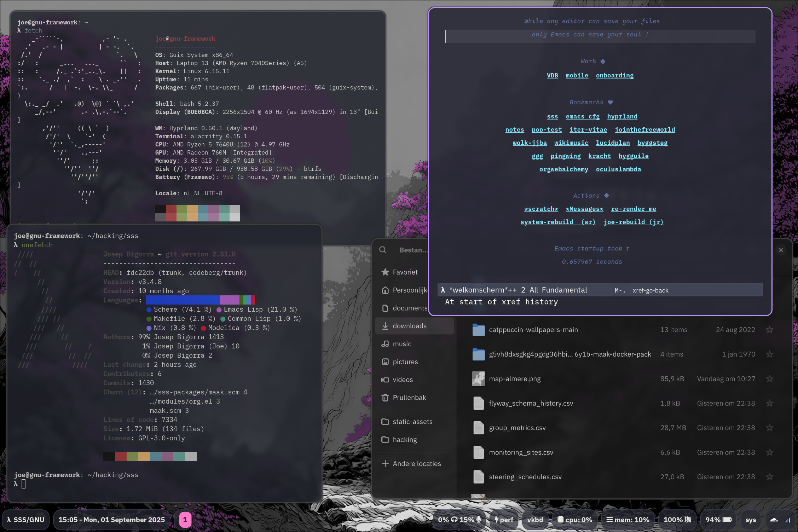Open pop-test bookmark
The height and width of the screenshot is (532, 798).
(x=547, y=129)
